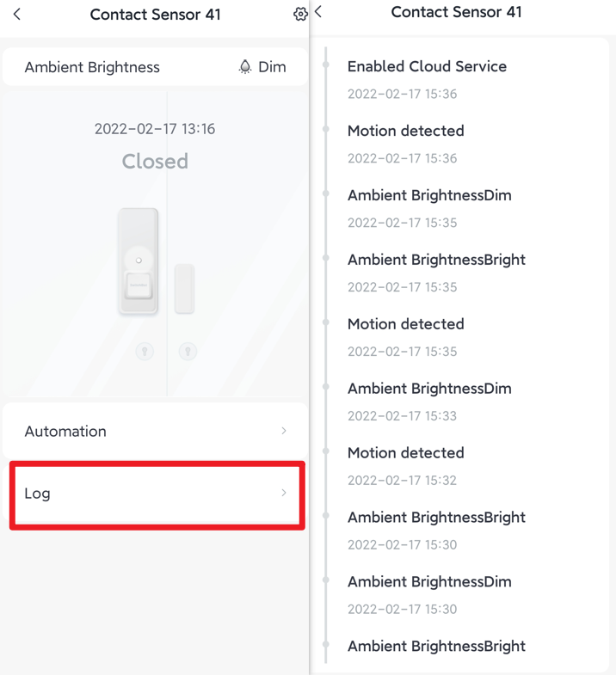Go back from the sensor overview screen

point(17,15)
